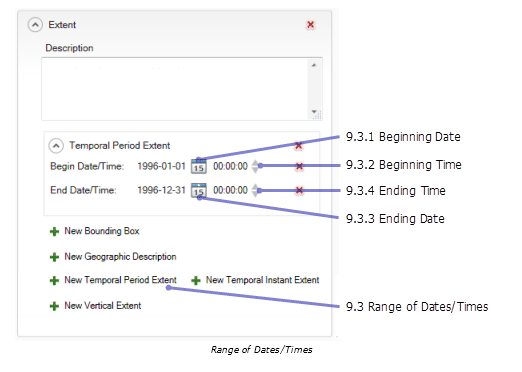The image size is (522, 372).
Task: Click the green plus beside New Vertical Extent
Action: point(54,306)
